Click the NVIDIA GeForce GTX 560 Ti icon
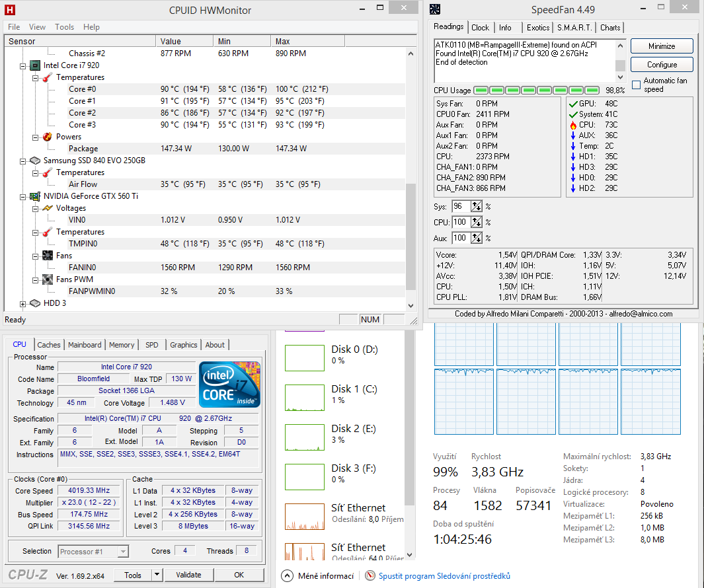Screen dimensions: 704x588 pyautogui.click(x=35, y=196)
